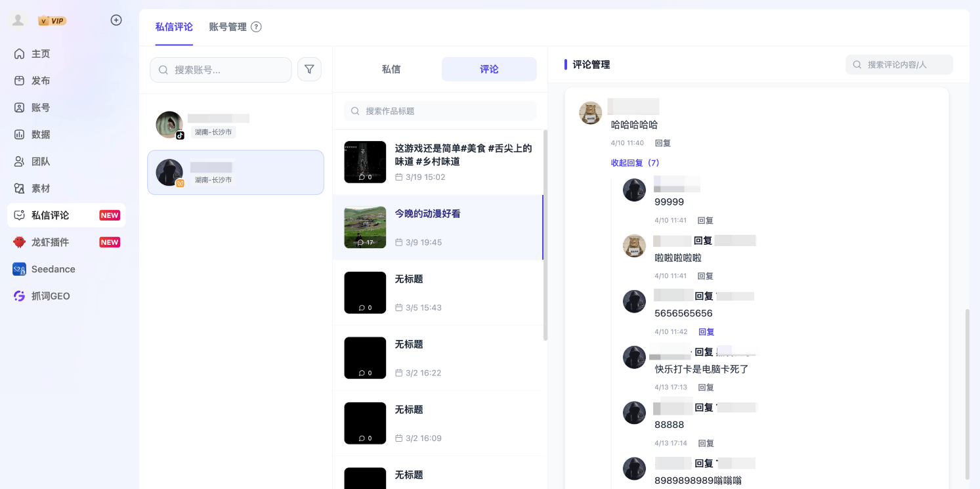Open 主页 in the sidebar menu
This screenshot has width=980, height=489.
66,54
